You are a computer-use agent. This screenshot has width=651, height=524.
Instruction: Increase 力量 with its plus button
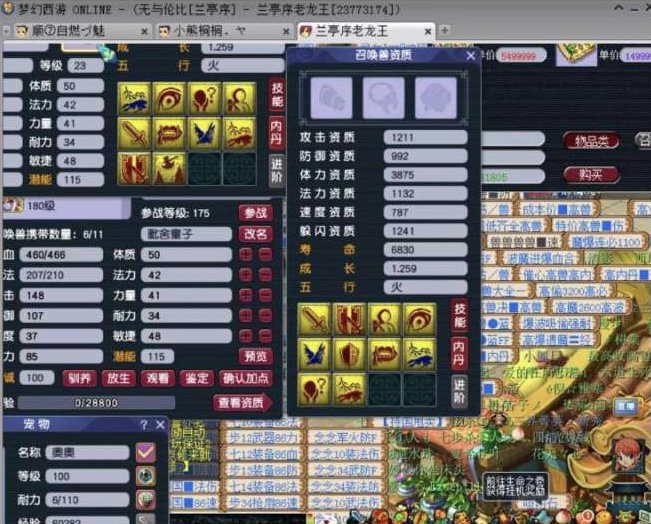[246, 295]
